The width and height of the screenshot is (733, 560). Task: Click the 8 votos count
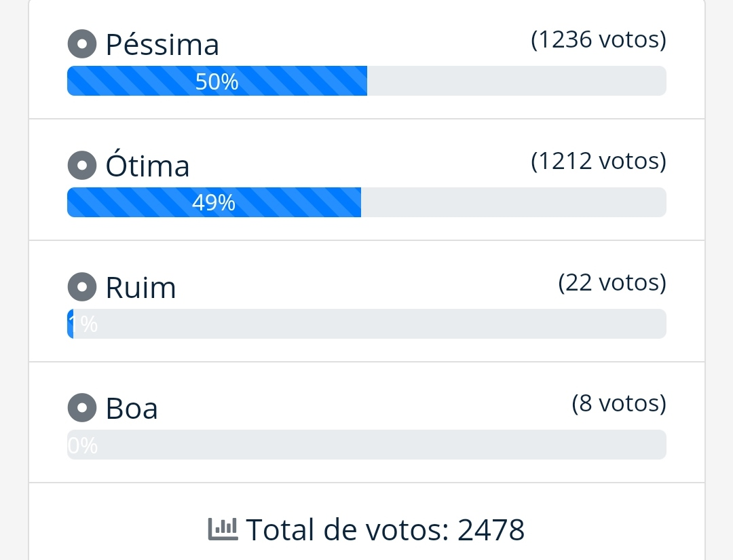pyautogui.click(x=618, y=404)
